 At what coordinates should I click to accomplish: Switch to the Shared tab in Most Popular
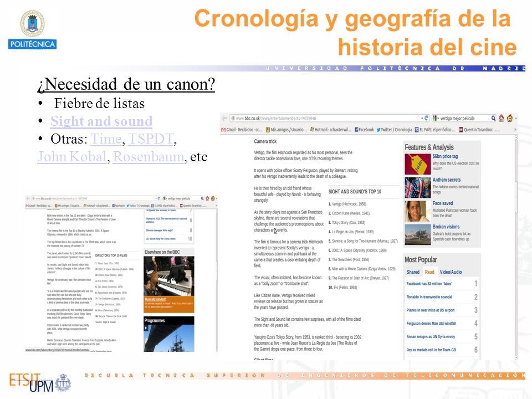pos(413,272)
